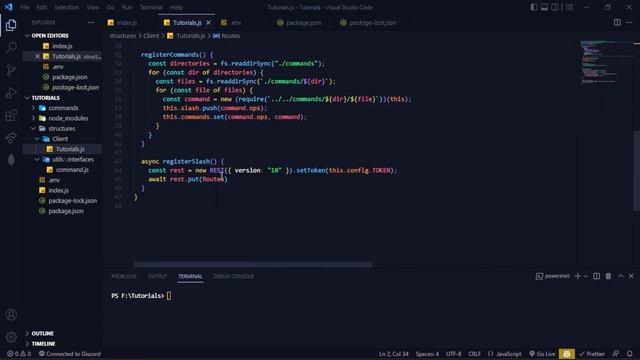Close Tutorials.js in Open Editors list
640x360 pixels.
click(x=37, y=56)
